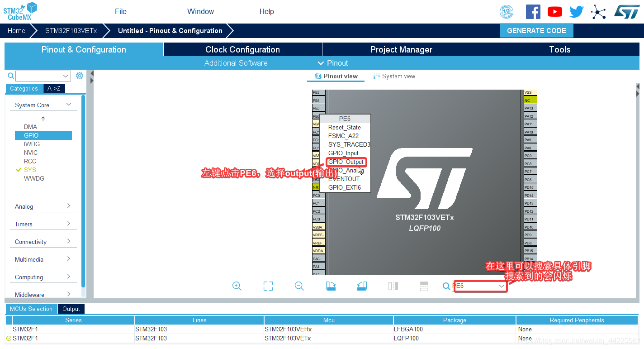Go to Home breadcrumb
Image resolution: width=644 pixels, height=349 pixels.
tap(16, 31)
